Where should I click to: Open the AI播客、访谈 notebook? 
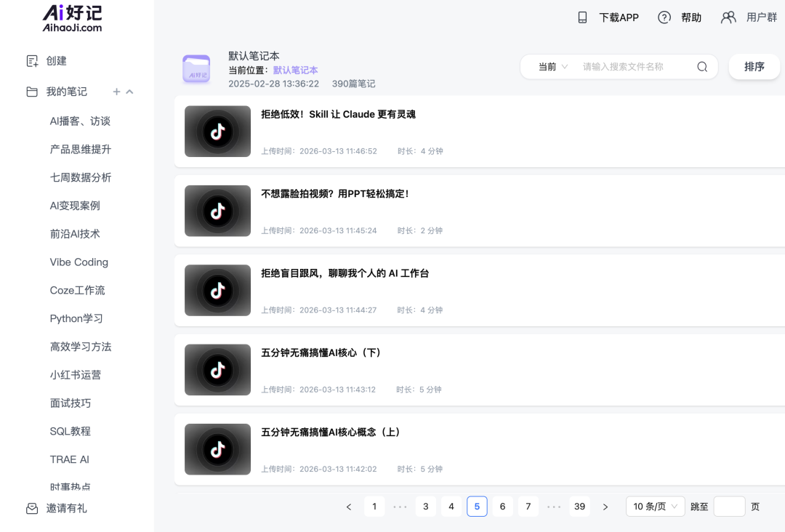point(80,121)
